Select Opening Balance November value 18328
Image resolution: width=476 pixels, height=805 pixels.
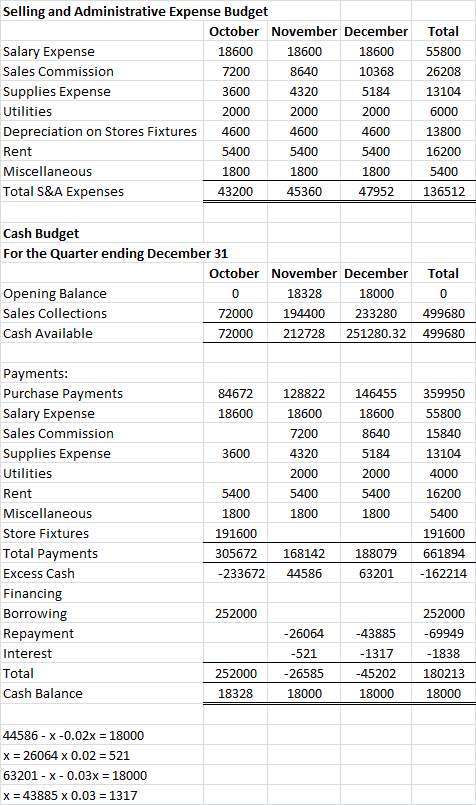[x=304, y=294]
